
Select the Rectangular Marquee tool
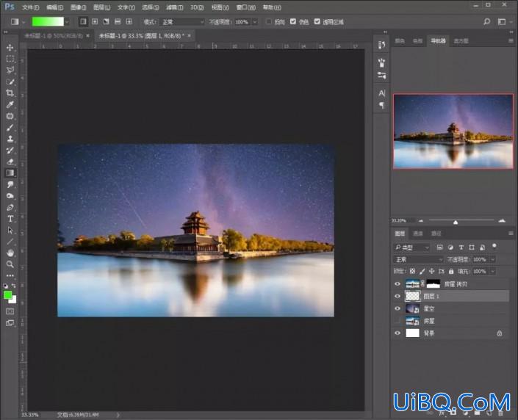pos(10,59)
